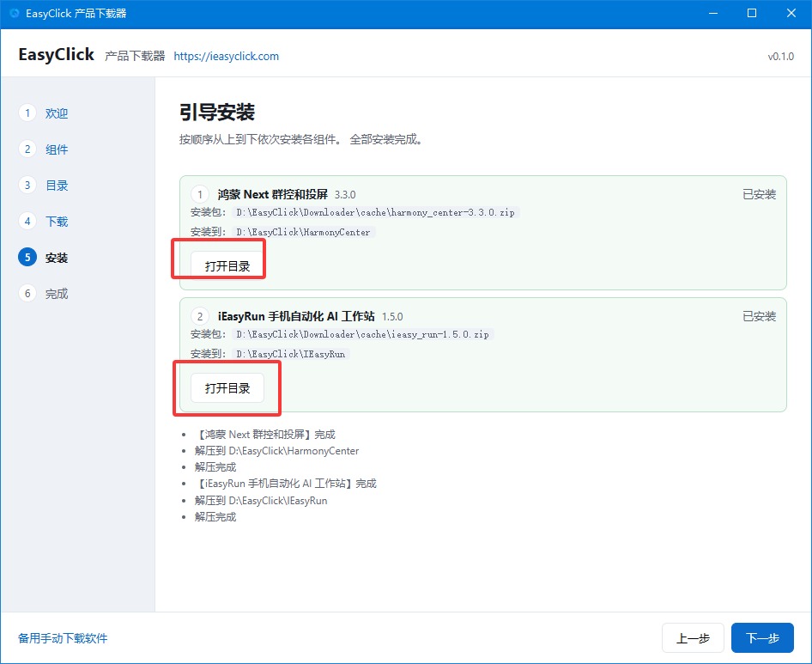Click 已安装 status on the 鸿蒙 Next card

click(x=759, y=194)
